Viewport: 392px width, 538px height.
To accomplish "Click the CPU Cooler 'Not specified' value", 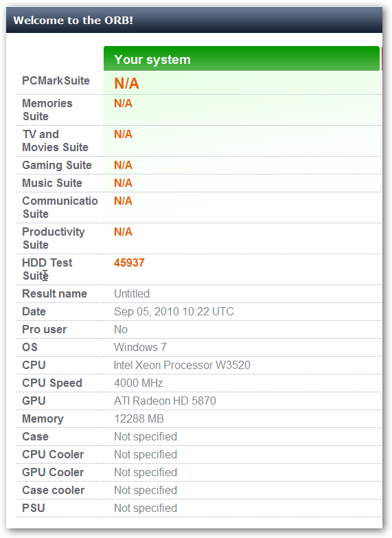I will [146, 454].
